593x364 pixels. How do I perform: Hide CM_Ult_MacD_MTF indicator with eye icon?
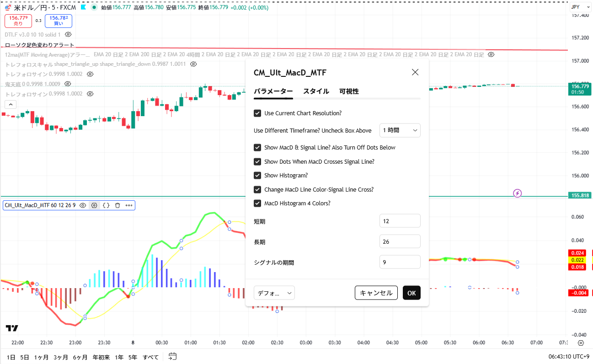83,206
